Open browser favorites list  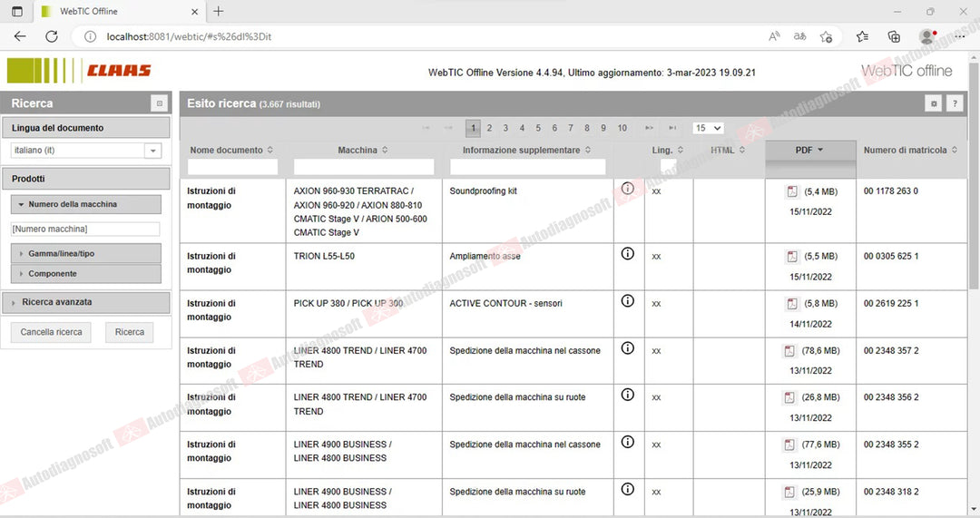coord(863,37)
